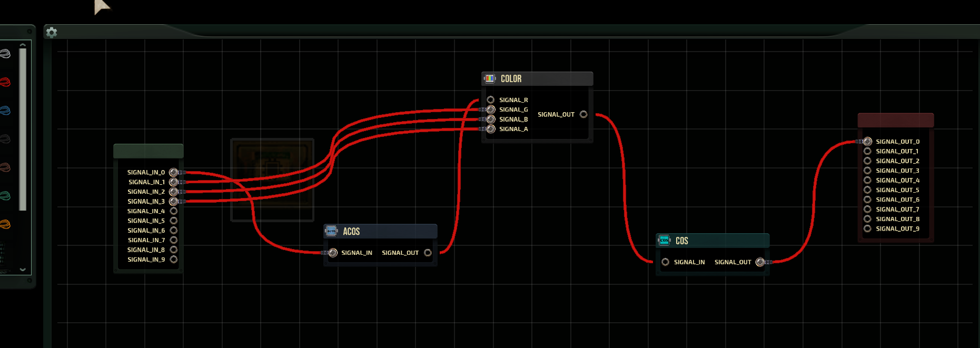Click the COS SIGNAL_OUT port

click(x=760, y=262)
